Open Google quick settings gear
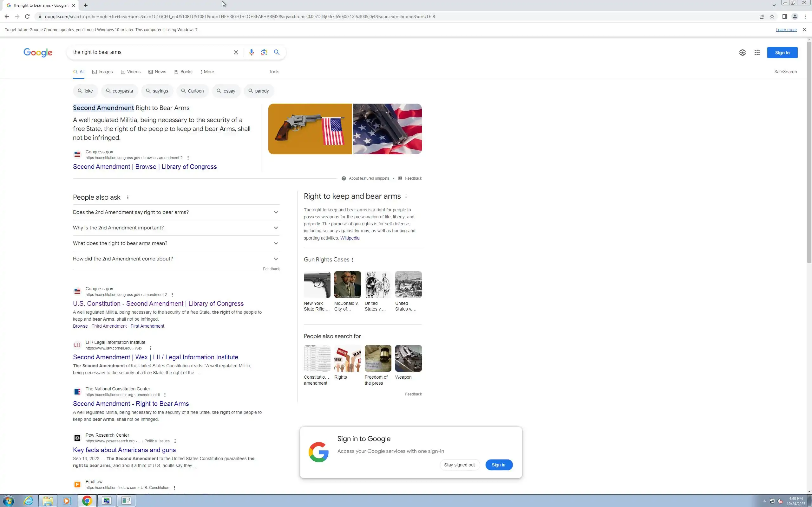This screenshot has width=812, height=507. coord(742,53)
